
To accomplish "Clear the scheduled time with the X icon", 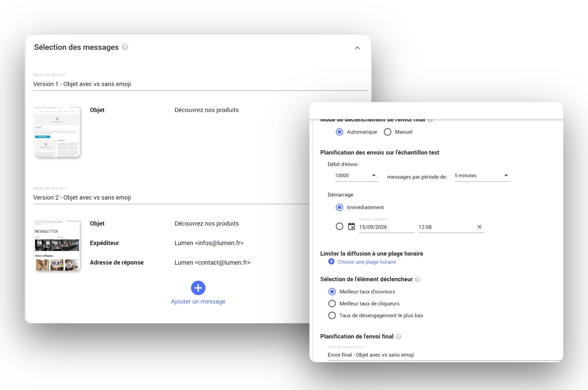I will [479, 227].
